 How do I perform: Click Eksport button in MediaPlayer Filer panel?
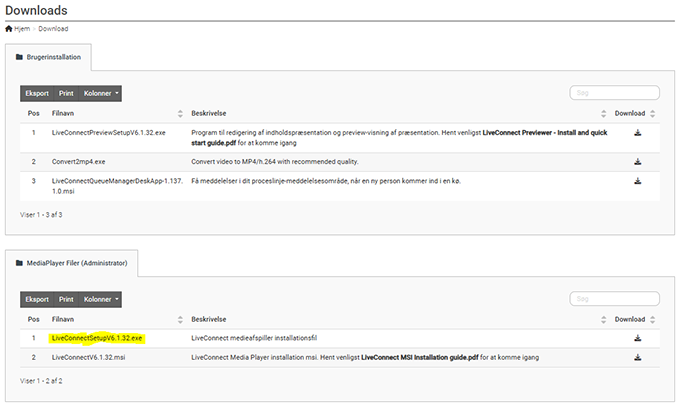coord(37,299)
